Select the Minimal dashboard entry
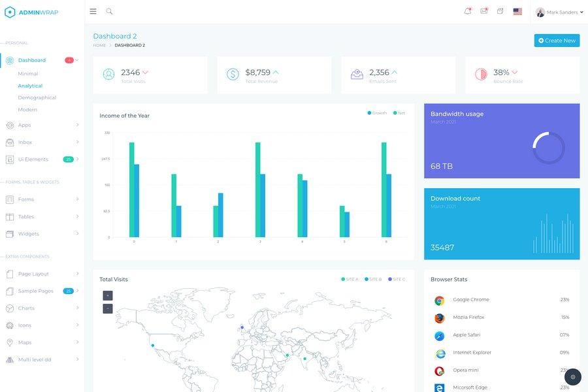 [x=26, y=72]
